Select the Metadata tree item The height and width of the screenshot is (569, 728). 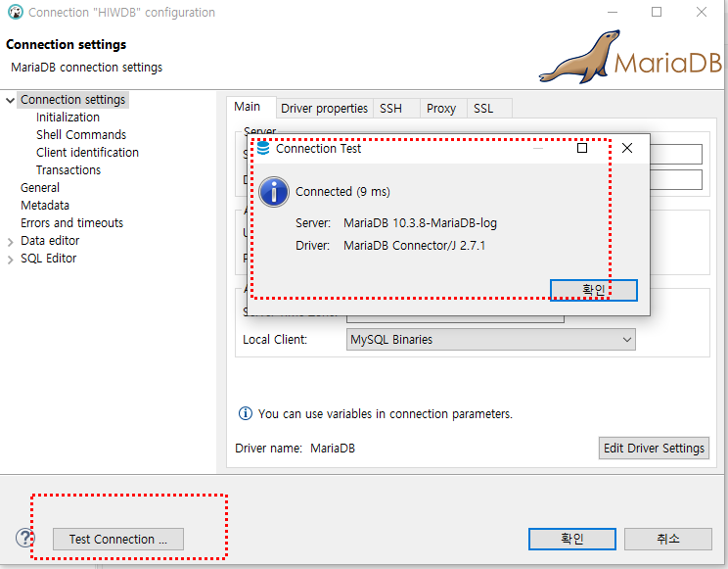point(45,206)
